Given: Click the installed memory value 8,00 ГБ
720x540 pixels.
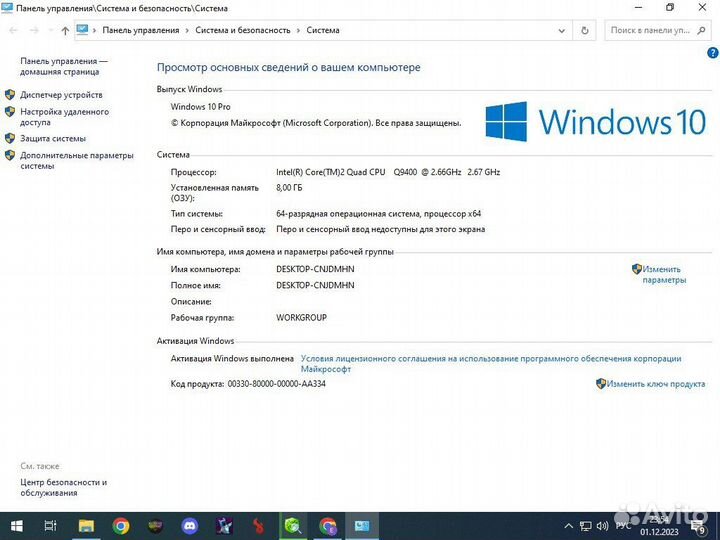Looking at the screenshot, I should click(x=289, y=188).
